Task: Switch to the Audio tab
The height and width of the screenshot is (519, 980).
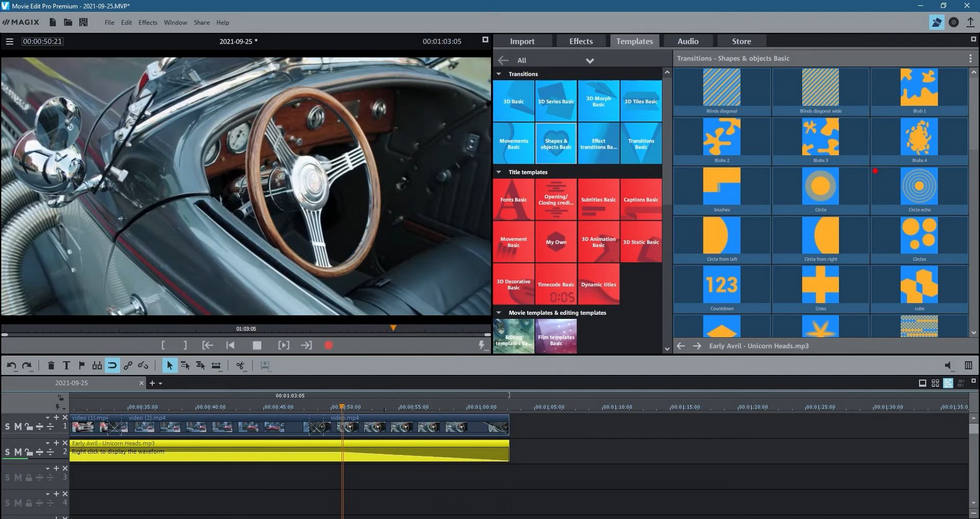Action: tap(688, 41)
